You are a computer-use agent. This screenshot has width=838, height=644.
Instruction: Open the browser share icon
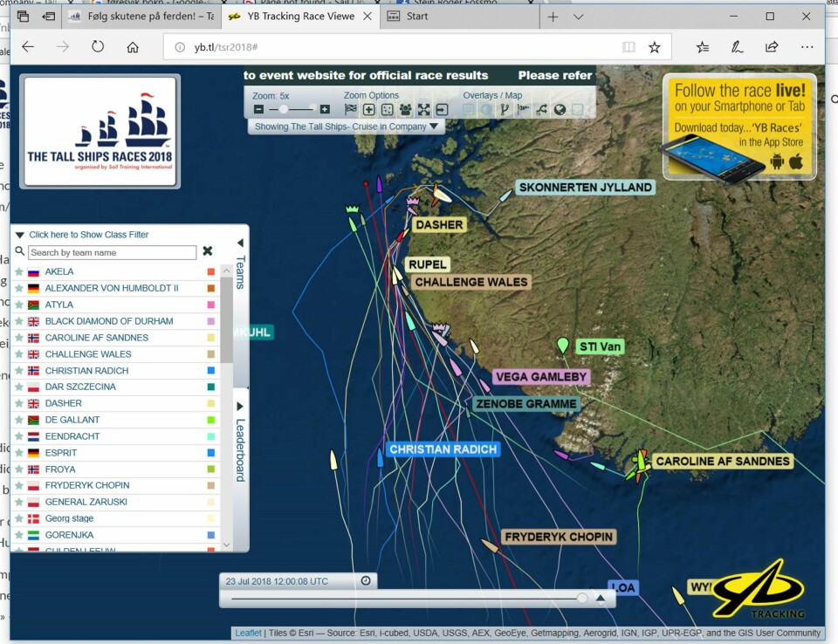tap(771, 47)
